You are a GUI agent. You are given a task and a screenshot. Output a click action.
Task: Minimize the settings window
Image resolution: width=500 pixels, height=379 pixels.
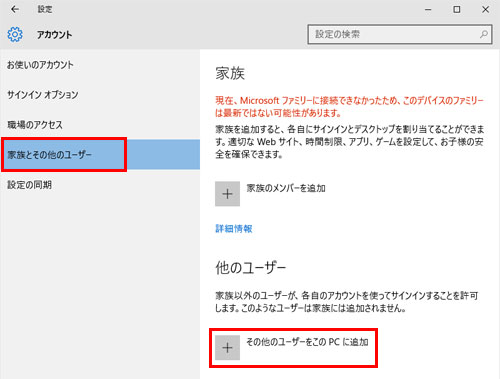pyautogui.click(x=428, y=10)
